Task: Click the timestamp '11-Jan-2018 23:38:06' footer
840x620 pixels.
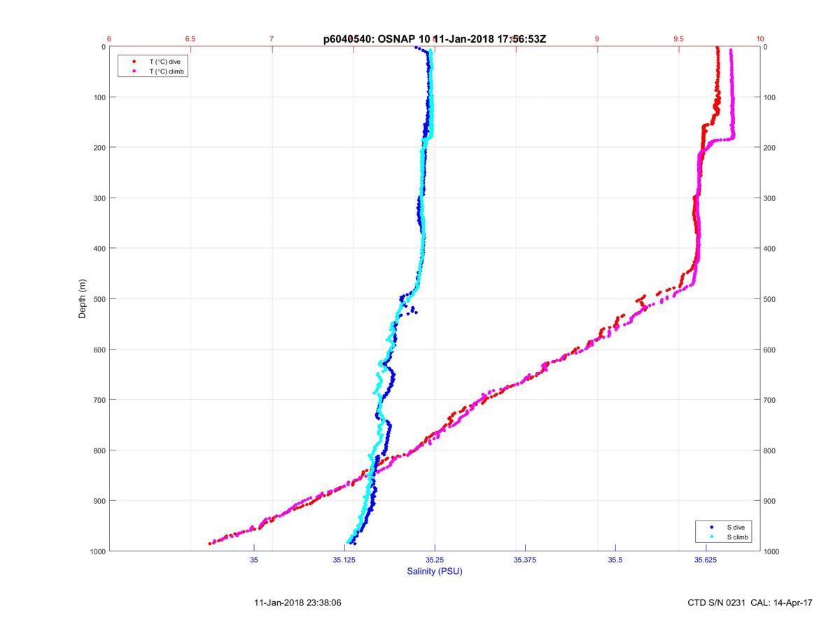Action: pos(297,602)
